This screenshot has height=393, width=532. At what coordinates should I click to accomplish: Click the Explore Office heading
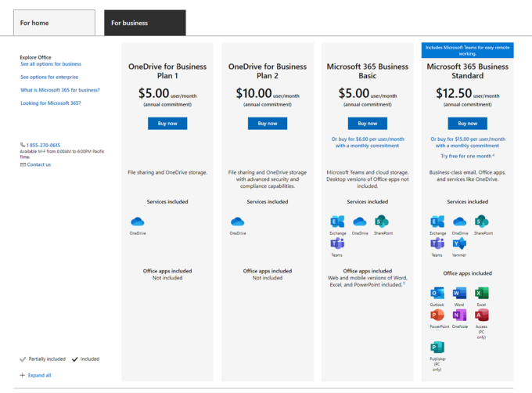click(x=36, y=57)
